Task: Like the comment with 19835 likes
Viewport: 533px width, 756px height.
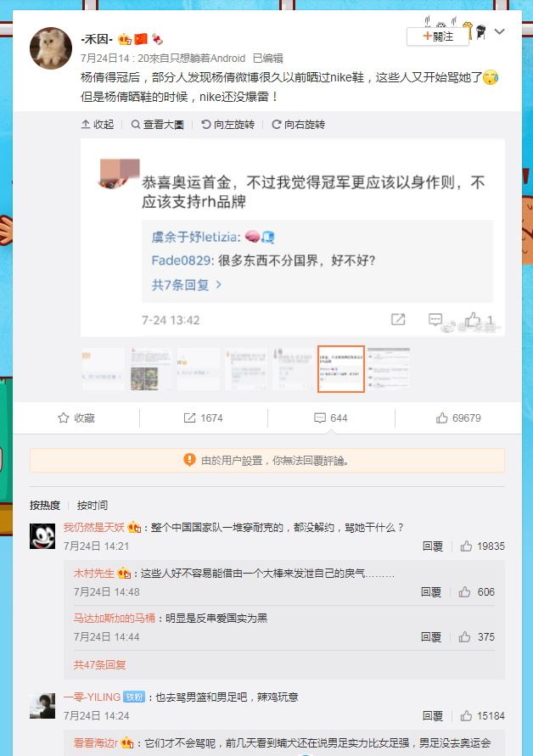Action: point(482,546)
